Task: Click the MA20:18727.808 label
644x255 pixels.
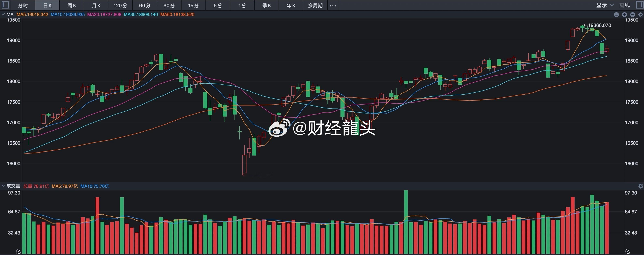Action: [104, 14]
